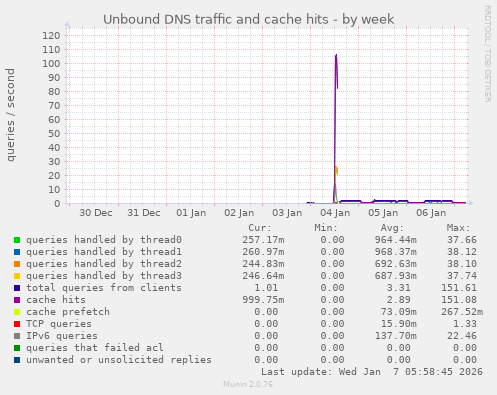Screen dimensions: 497x395
Task: Click the 37.66 max value for thread0
Action: [x=462, y=240]
